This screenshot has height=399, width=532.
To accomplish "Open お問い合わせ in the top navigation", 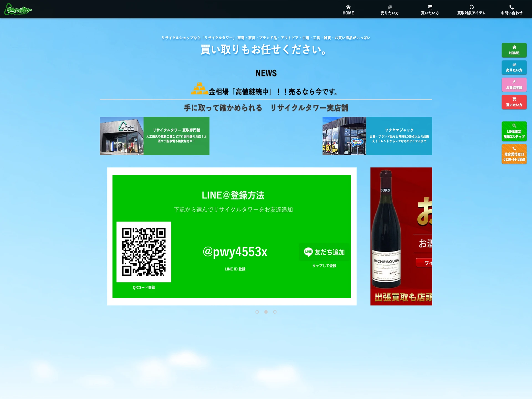I will coord(511,10).
